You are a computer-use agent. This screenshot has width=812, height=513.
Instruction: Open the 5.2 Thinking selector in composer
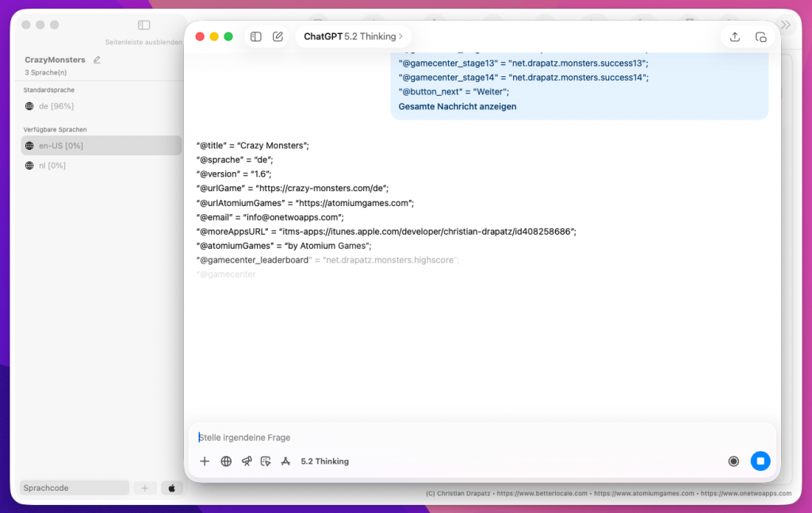click(x=324, y=461)
